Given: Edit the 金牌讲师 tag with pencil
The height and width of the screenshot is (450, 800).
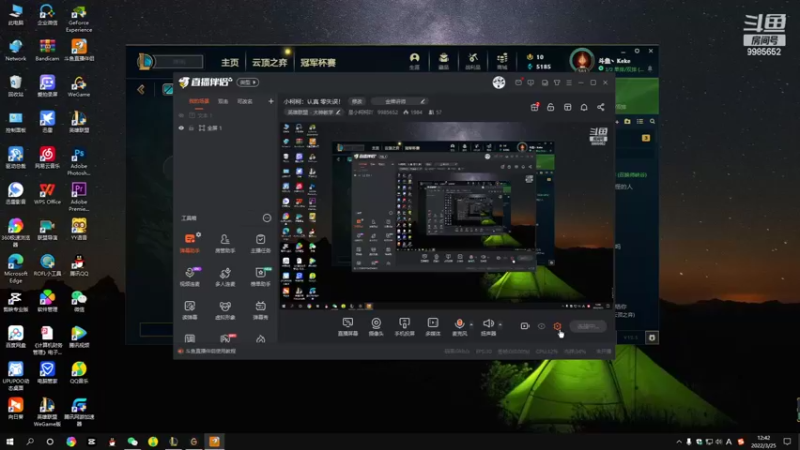Looking at the screenshot, I should (x=422, y=101).
